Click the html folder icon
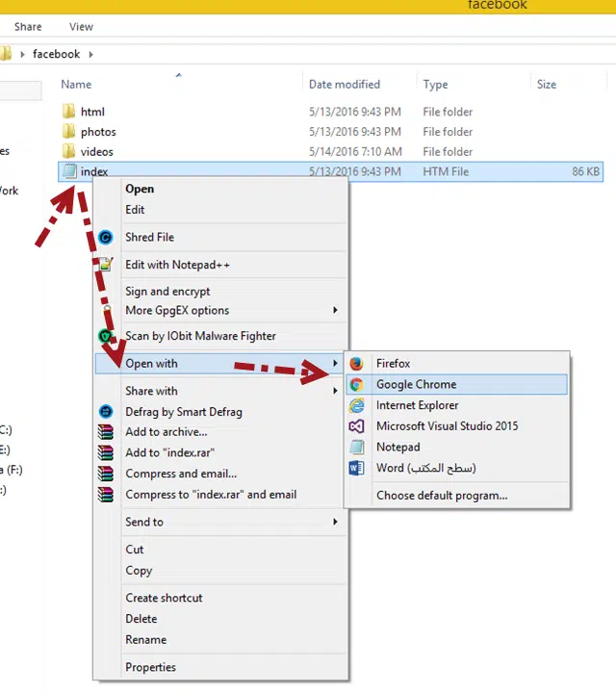The width and height of the screenshot is (616, 693). (x=68, y=112)
